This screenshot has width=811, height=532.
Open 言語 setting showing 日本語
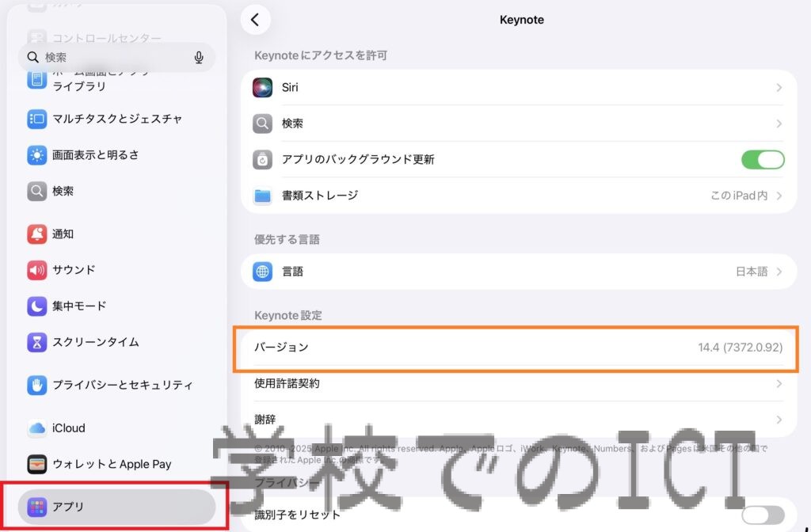pyautogui.click(x=757, y=272)
